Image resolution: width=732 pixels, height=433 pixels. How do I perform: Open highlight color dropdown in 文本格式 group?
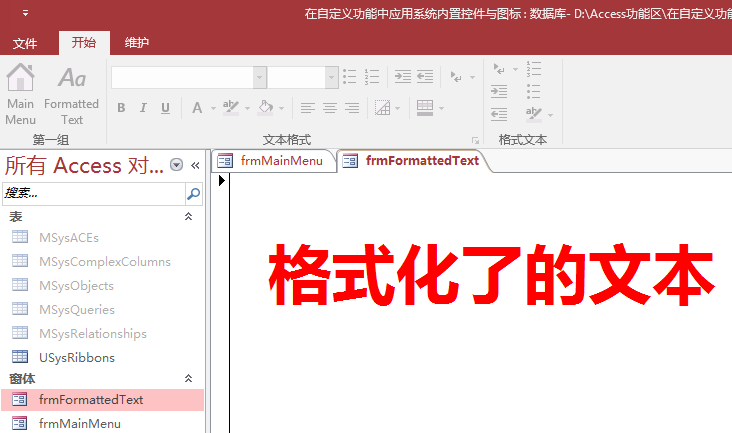pos(247,108)
